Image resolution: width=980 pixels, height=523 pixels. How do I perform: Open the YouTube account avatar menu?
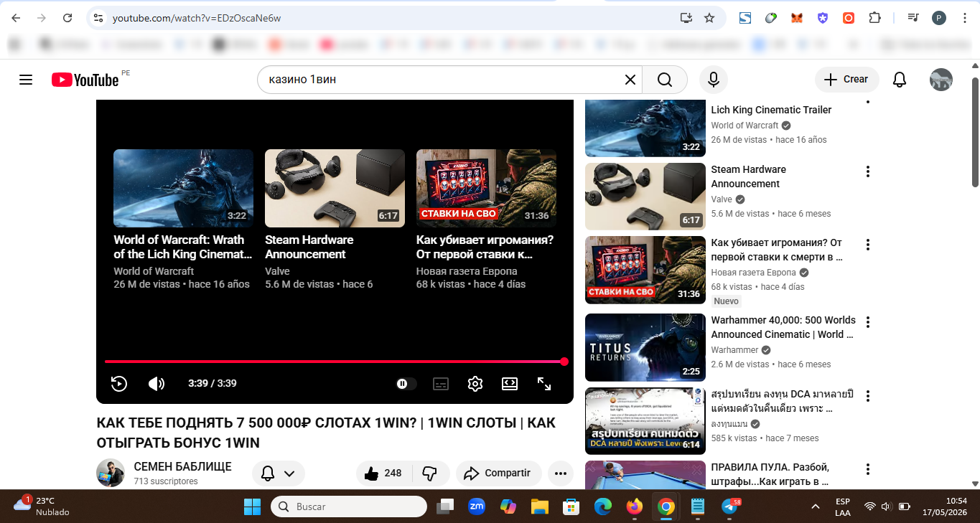941,80
